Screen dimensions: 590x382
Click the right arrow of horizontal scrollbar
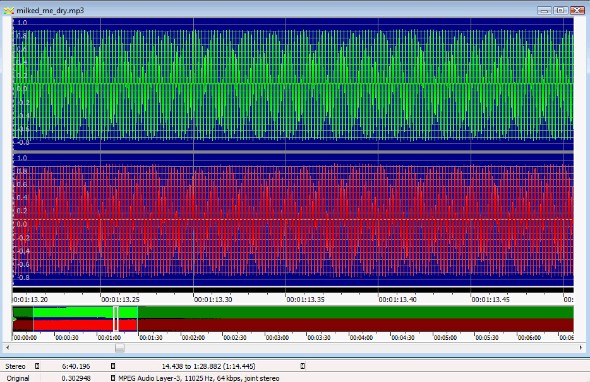pyautogui.click(x=581, y=348)
